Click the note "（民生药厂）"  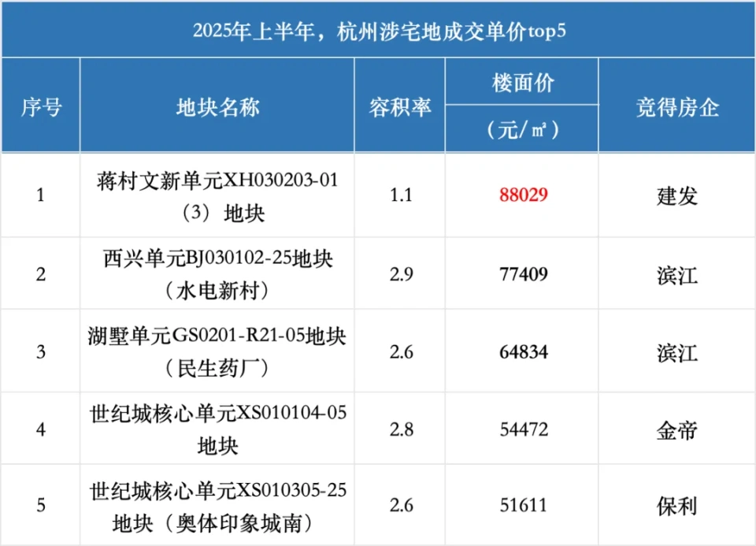[217, 369]
